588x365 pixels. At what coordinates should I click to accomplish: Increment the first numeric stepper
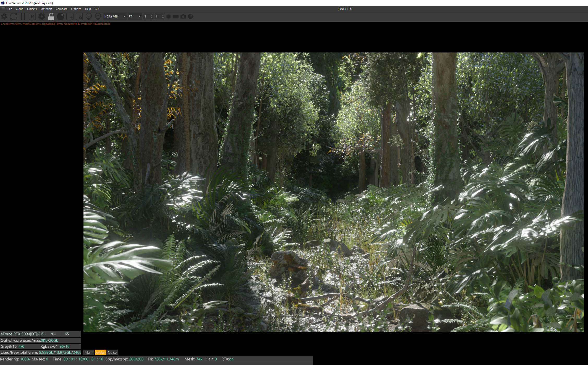point(152,15)
